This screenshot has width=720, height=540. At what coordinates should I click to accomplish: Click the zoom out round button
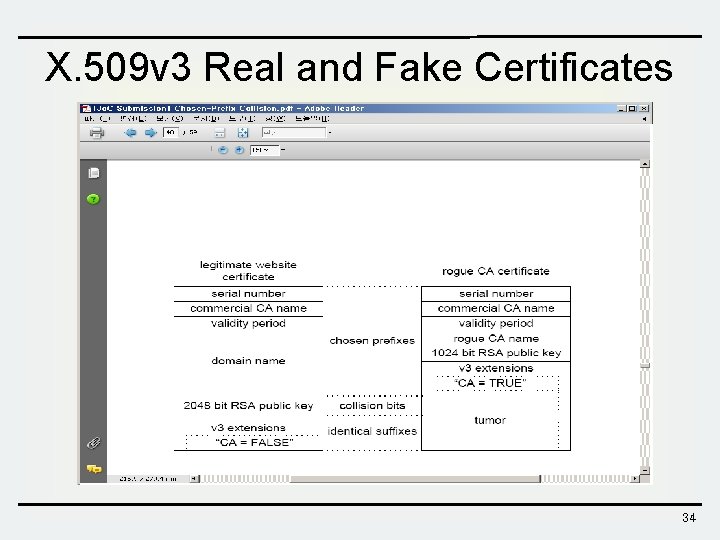(x=223, y=150)
